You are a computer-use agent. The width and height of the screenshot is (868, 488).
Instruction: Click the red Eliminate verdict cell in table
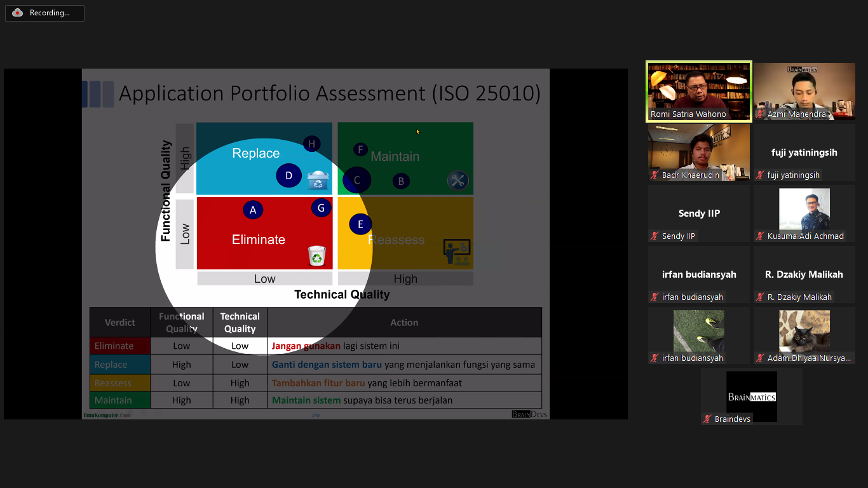pyautogui.click(x=120, y=346)
